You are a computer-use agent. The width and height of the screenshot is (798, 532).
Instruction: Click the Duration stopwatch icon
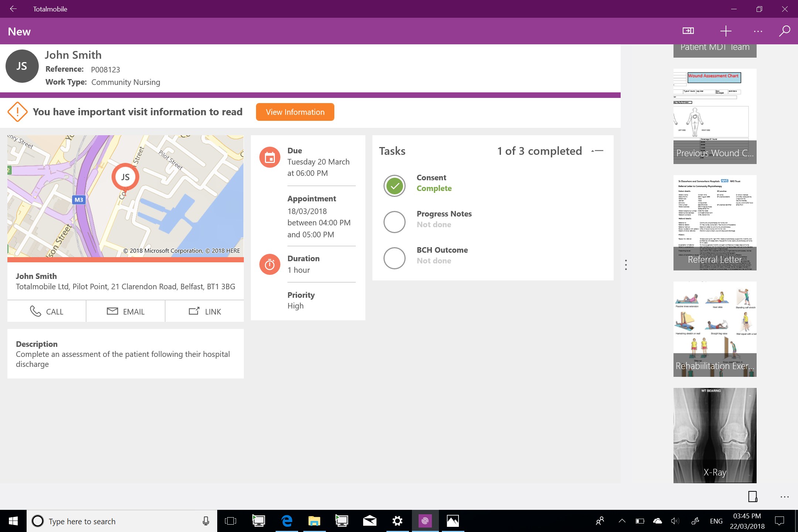(270, 265)
